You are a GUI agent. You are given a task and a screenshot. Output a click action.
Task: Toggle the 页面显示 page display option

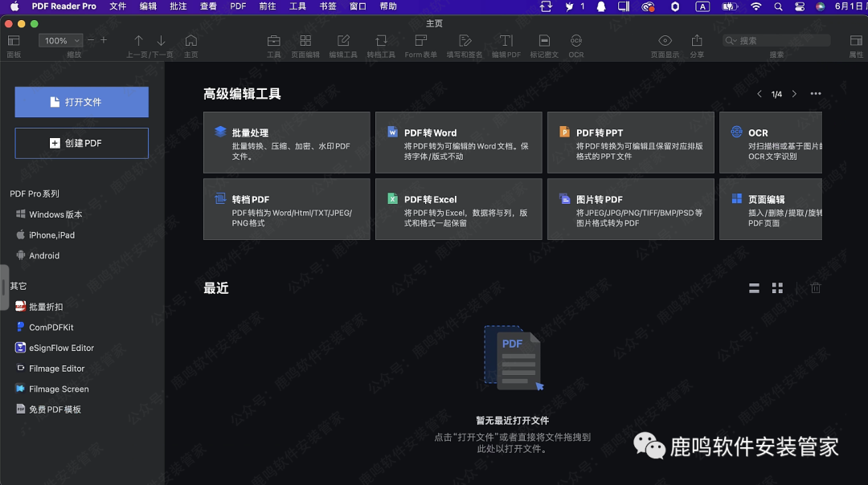(x=665, y=44)
